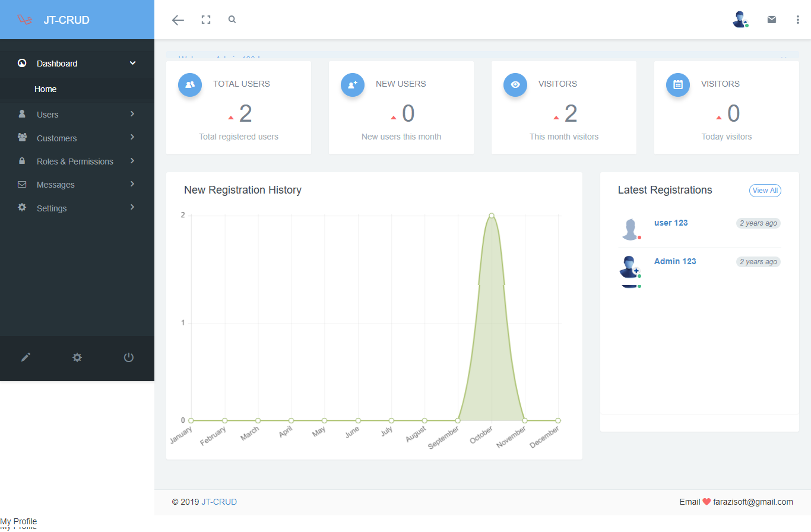Expand the Users submenu arrow

[x=132, y=113]
